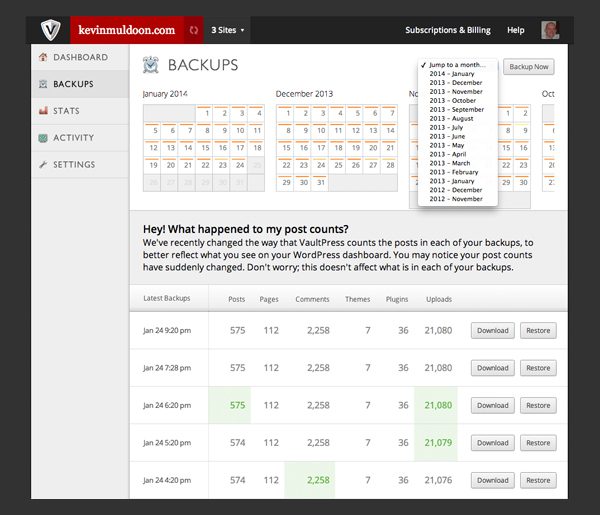Click the Dashboard sidebar icon
Screen dimensions: 600x515
43,58
